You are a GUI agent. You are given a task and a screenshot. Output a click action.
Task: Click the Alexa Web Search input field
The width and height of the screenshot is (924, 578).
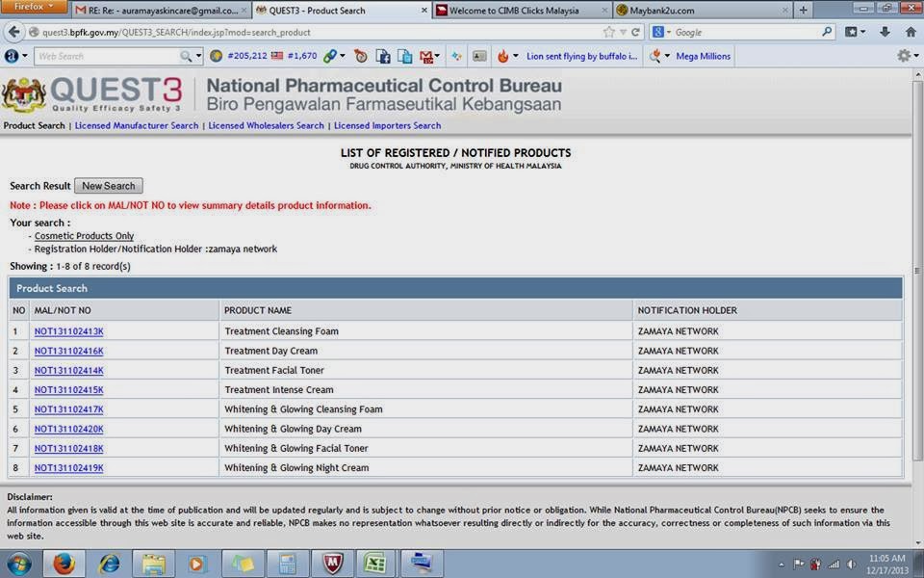107,56
